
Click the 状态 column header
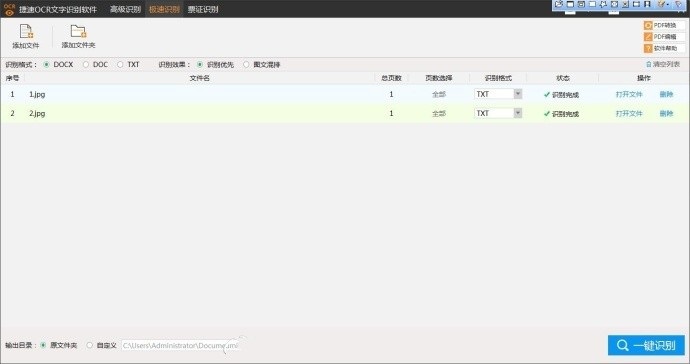[x=563, y=78]
